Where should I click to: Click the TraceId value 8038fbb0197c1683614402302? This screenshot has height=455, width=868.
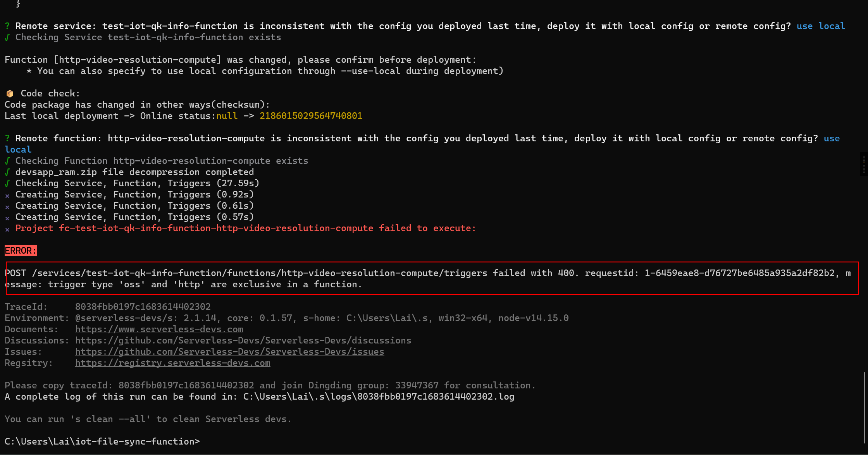pyautogui.click(x=143, y=307)
